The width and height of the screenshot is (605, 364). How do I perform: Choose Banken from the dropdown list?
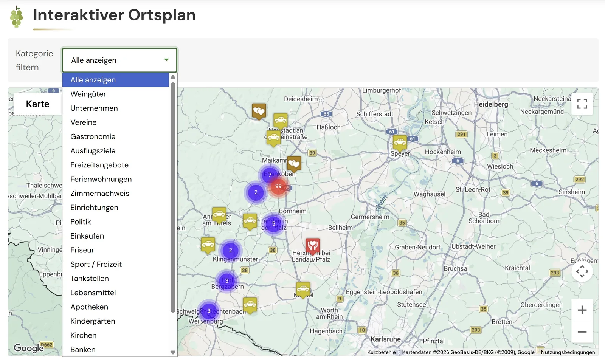[116, 349]
